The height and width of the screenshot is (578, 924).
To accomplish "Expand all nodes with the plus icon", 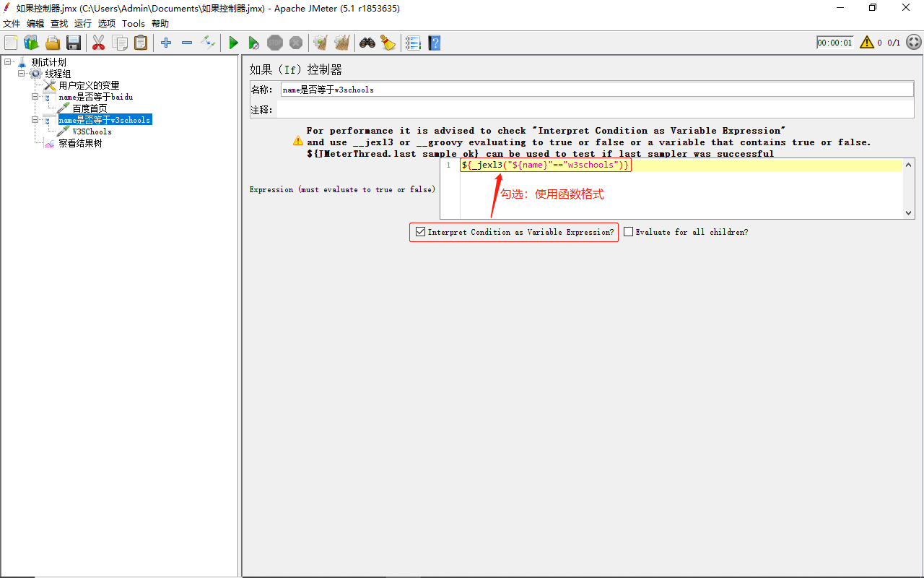I will point(166,43).
